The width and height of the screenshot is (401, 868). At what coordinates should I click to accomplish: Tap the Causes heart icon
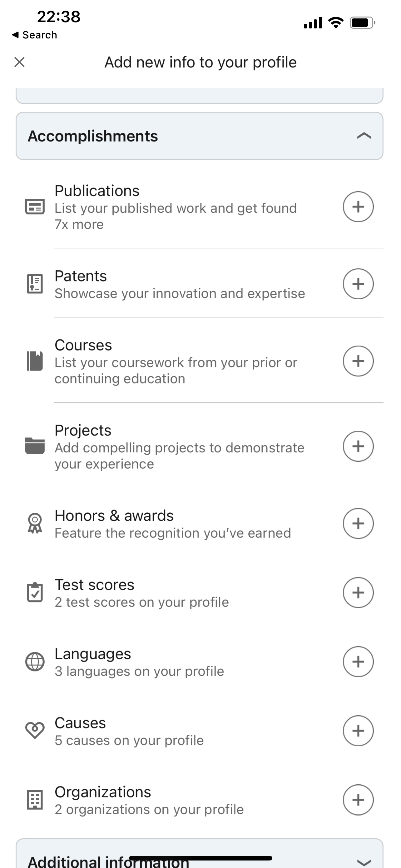point(35,731)
